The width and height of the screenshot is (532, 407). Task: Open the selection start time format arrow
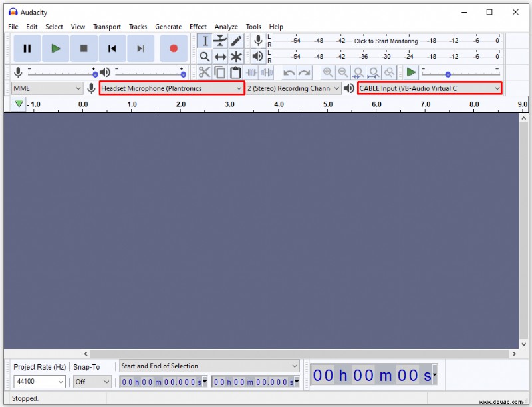(205, 381)
